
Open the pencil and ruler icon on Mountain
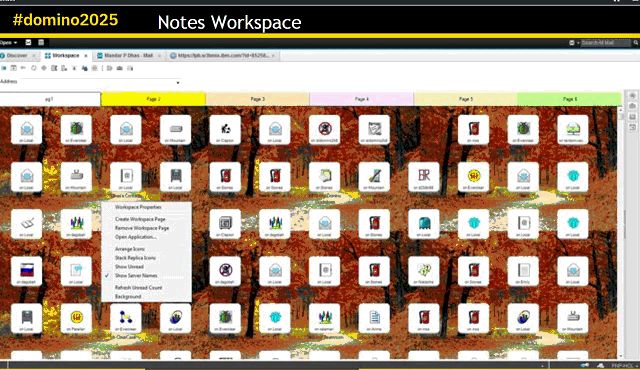374,177
